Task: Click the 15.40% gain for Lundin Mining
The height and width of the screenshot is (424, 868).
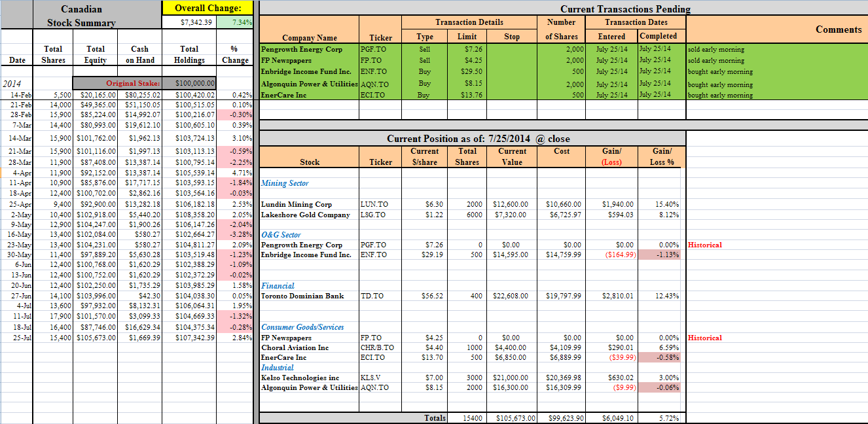Action: point(667,204)
